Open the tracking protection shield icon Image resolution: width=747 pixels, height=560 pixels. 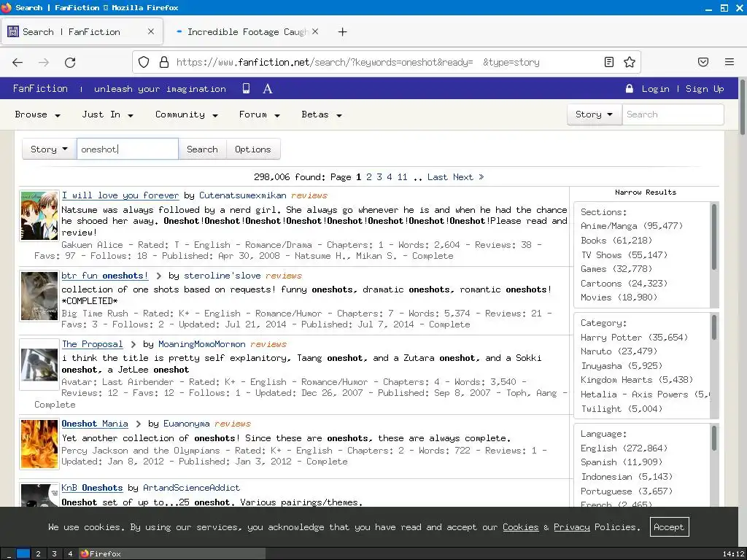click(x=144, y=63)
